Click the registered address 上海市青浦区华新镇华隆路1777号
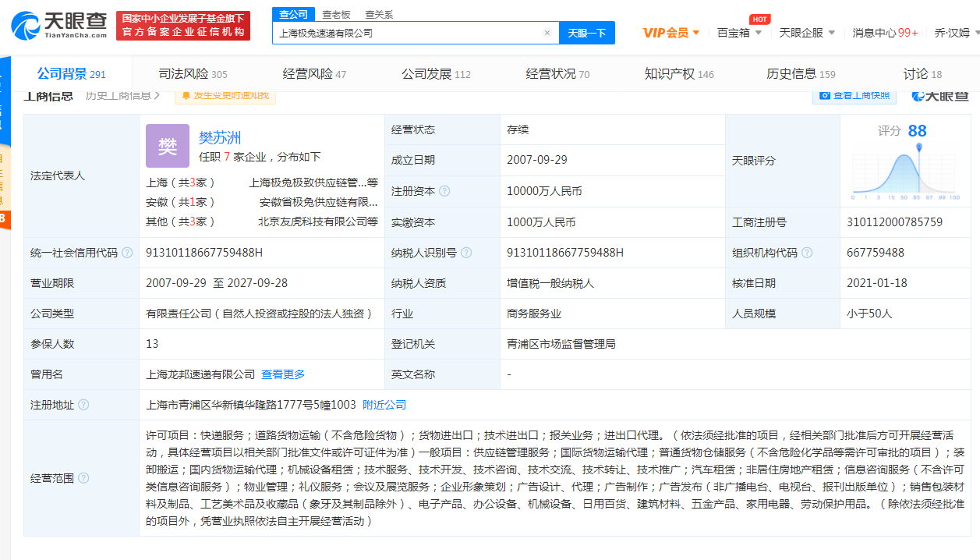980x560 pixels. [251, 405]
